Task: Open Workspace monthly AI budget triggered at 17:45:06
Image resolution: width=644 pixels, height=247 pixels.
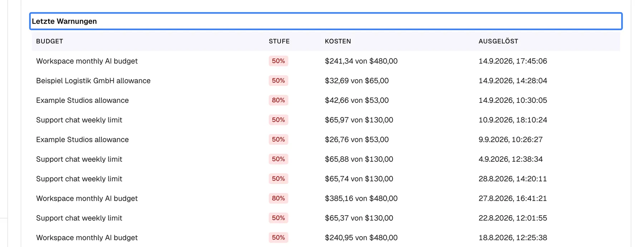Action: tap(87, 61)
